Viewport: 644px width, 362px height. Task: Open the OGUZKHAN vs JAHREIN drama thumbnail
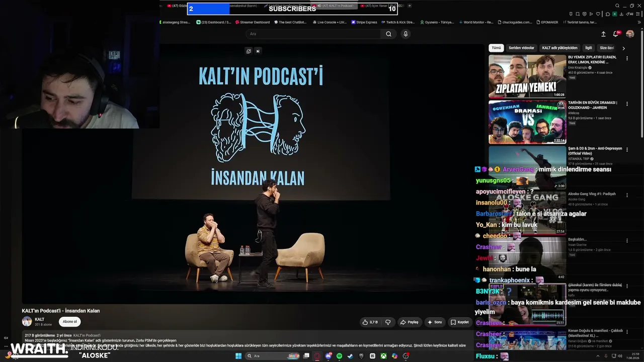click(527, 122)
